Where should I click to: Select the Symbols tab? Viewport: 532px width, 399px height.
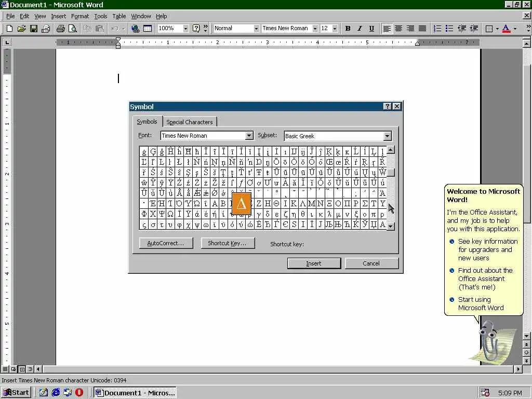pyautogui.click(x=147, y=122)
